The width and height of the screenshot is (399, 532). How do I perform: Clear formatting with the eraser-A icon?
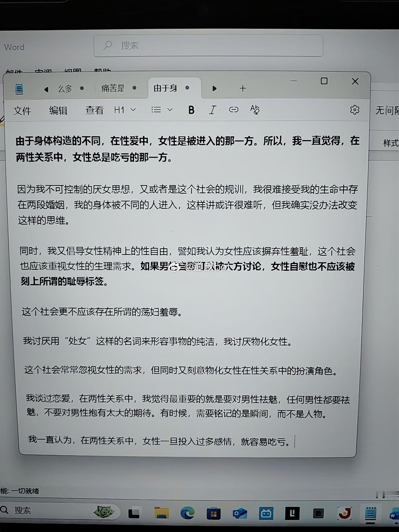pos(255,110)
